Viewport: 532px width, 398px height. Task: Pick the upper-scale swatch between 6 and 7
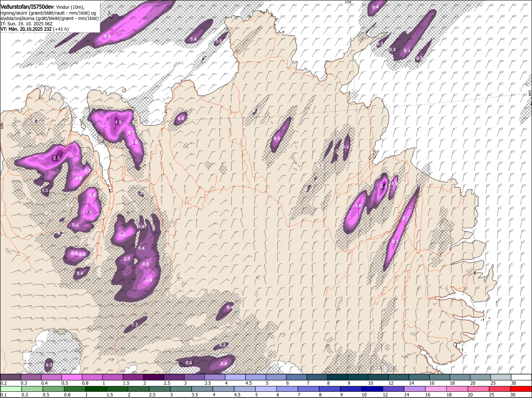coord(296,377)
